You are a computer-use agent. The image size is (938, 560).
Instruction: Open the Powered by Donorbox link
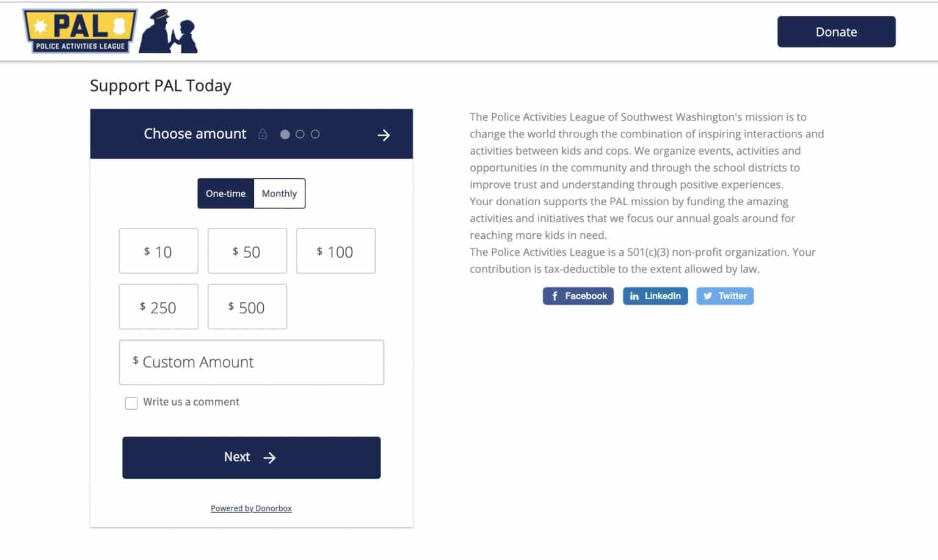point(251,508)
